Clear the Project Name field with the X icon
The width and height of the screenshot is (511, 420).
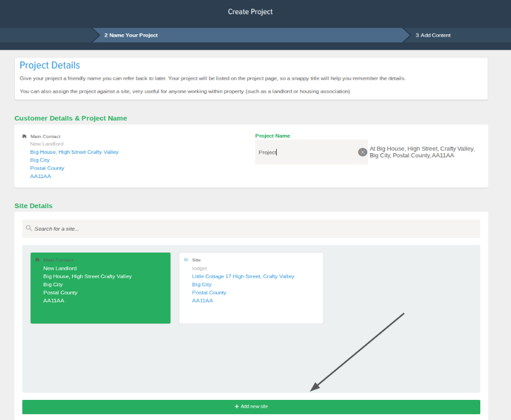[x=363, y=152]
